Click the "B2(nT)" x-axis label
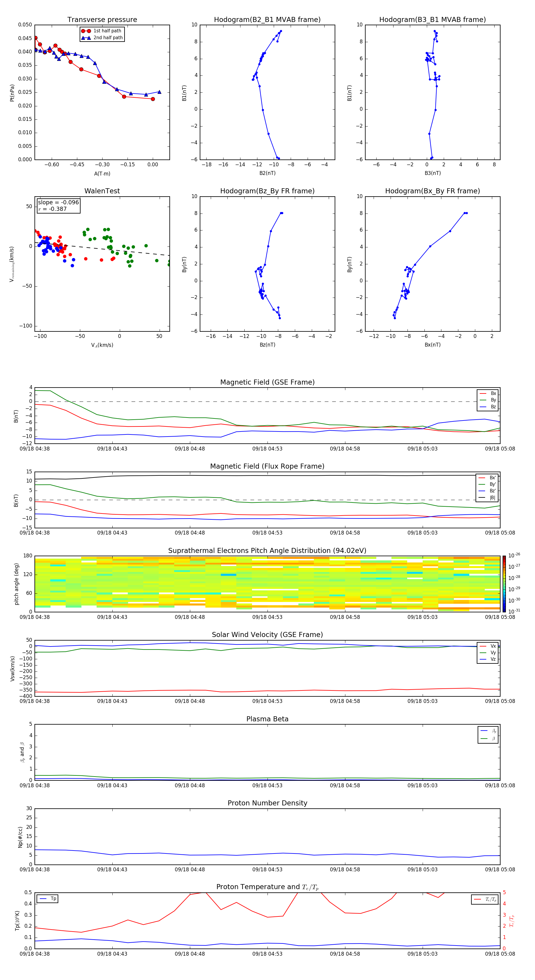Screen dimensions: 535x980 click(267, 173)
